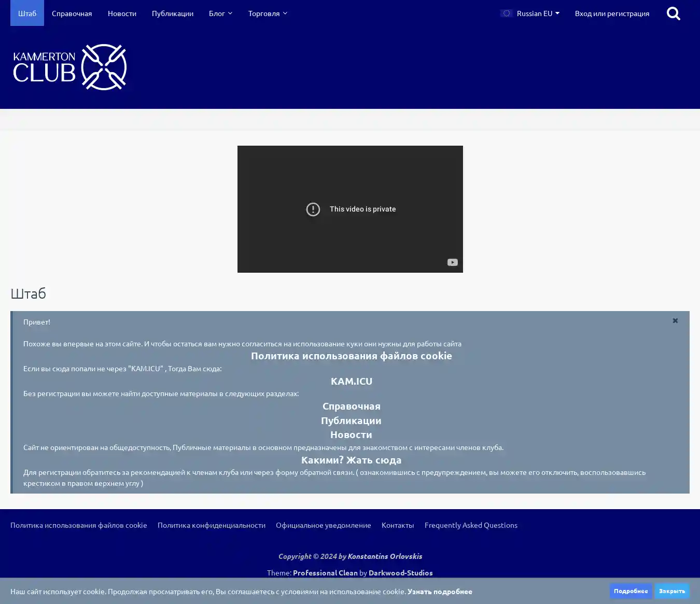Click the YouTube logo in video player
700x604 pixels.
(x=452, y=262)
